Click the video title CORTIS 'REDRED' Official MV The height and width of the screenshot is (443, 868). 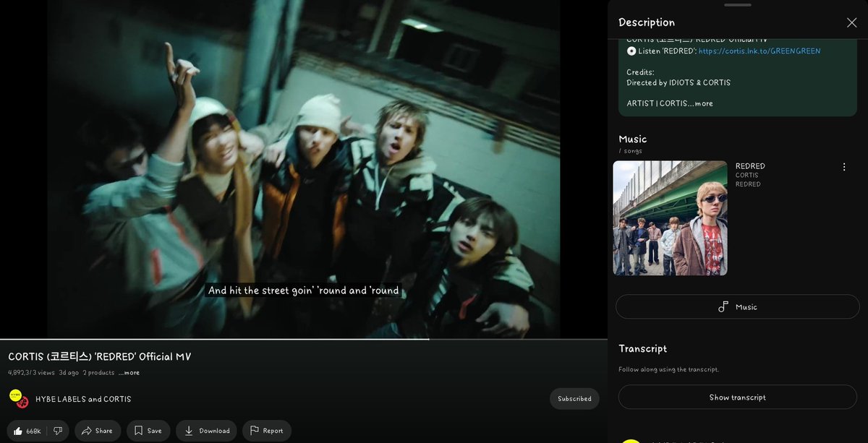tap(100, 357)
